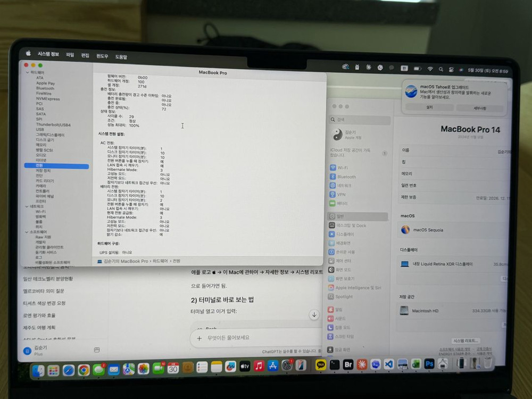
Task: Open Freeform app in the Dock
Action: click(230, 367)
